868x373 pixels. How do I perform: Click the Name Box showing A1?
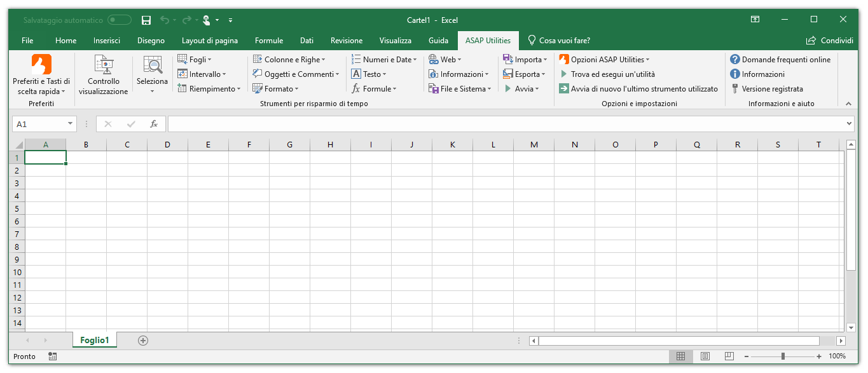pos(39,124)
